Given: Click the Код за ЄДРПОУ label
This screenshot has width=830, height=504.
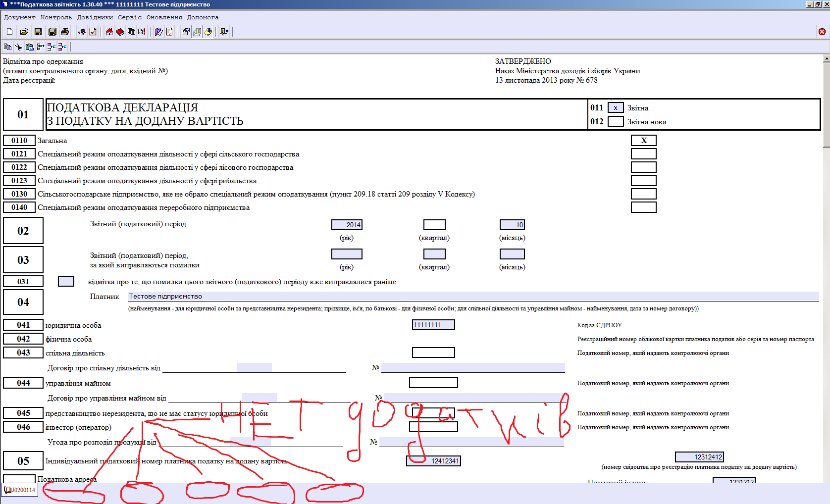Looking at the screenshot, I should point(599,325).
